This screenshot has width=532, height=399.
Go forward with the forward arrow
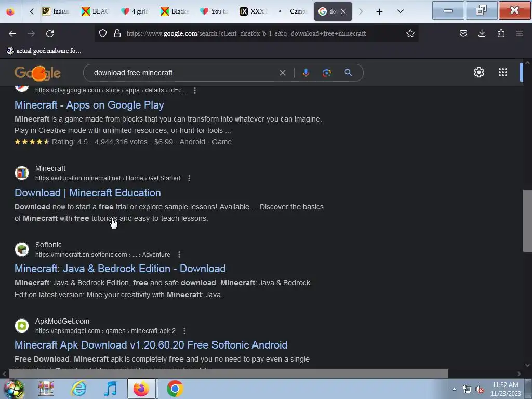pos(31,34)
